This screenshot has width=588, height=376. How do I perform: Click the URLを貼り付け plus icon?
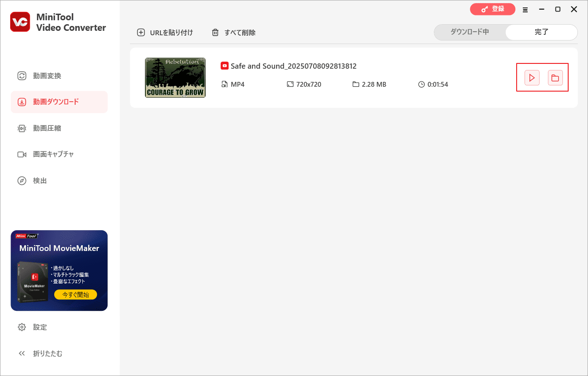[141, 33]
